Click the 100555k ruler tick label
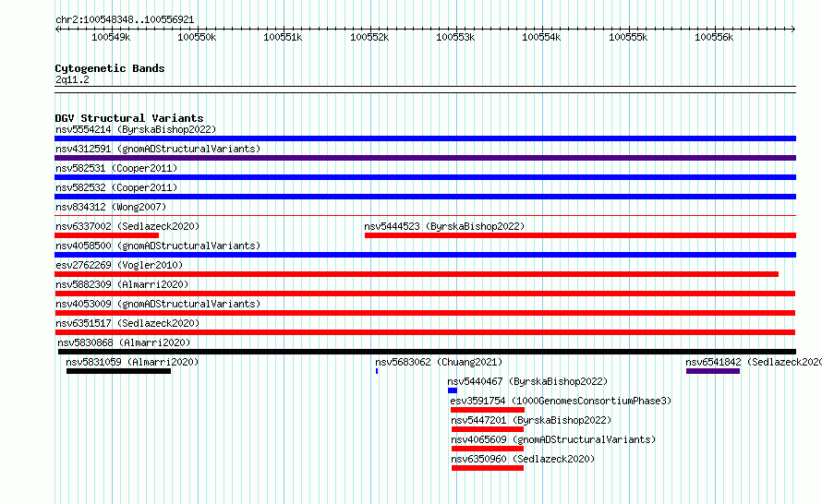 click(628, 37)
